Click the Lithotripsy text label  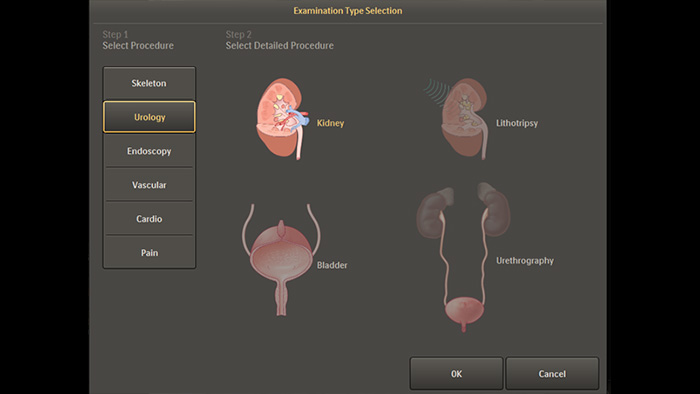(x=517, y=123)
